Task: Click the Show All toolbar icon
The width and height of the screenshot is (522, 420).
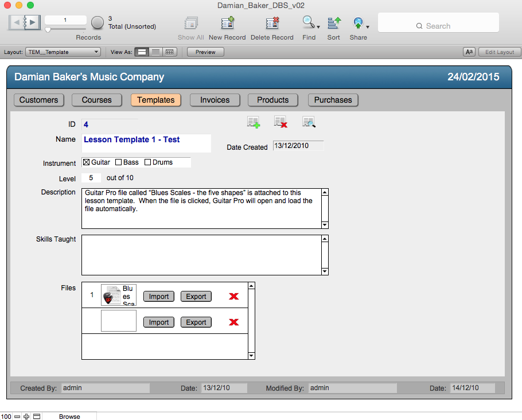Action: pyautogui.click(x=191, y=24)
